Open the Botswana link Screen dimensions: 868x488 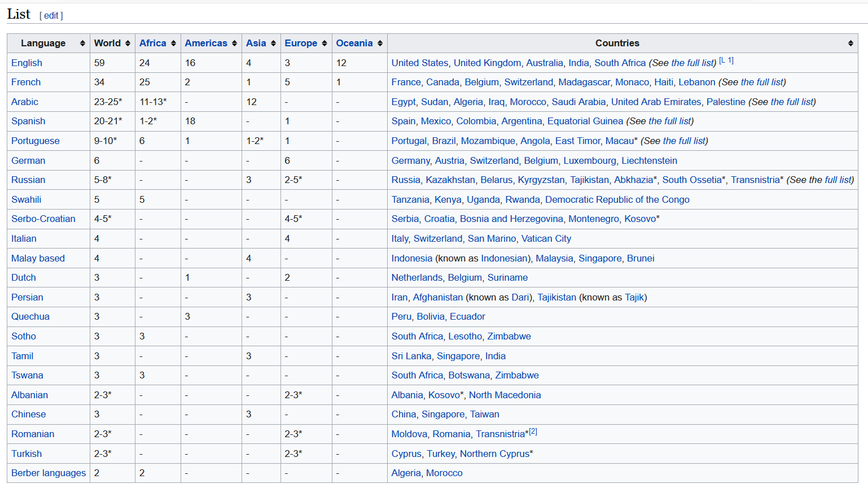coord(469,375)
